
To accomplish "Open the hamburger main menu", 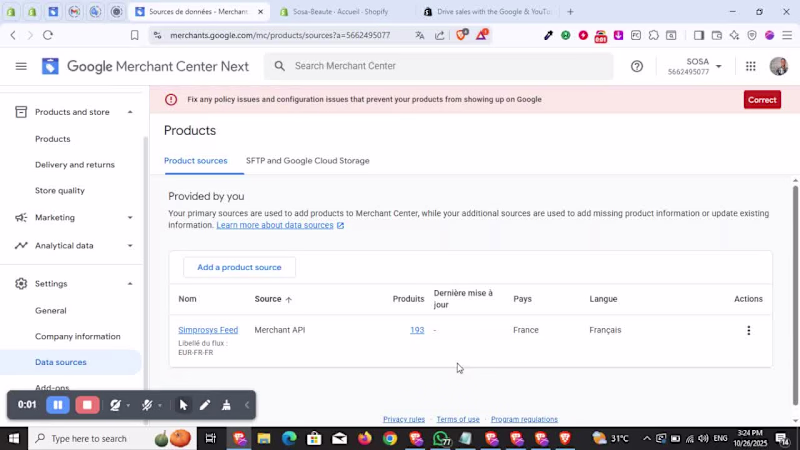I will pyautogui.click(x=21, y=66).
